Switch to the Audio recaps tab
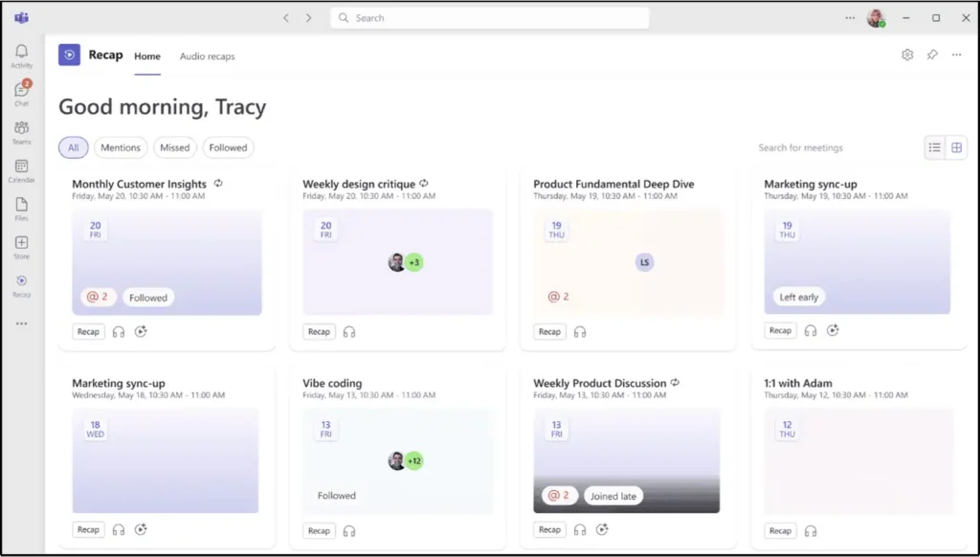Image resolution: width=980 pixels, height=557 pixels. 208,56
